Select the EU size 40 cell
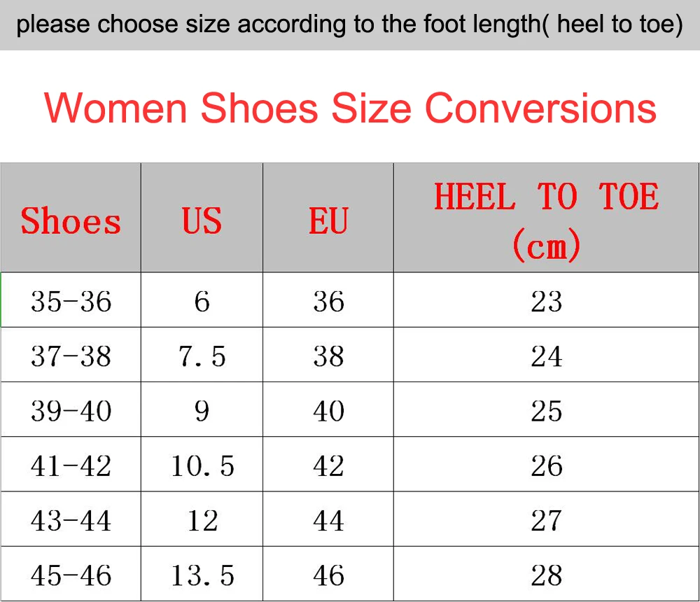Image resolution: width=700 pixels, height=602 pixels. [x=328, y=410]
